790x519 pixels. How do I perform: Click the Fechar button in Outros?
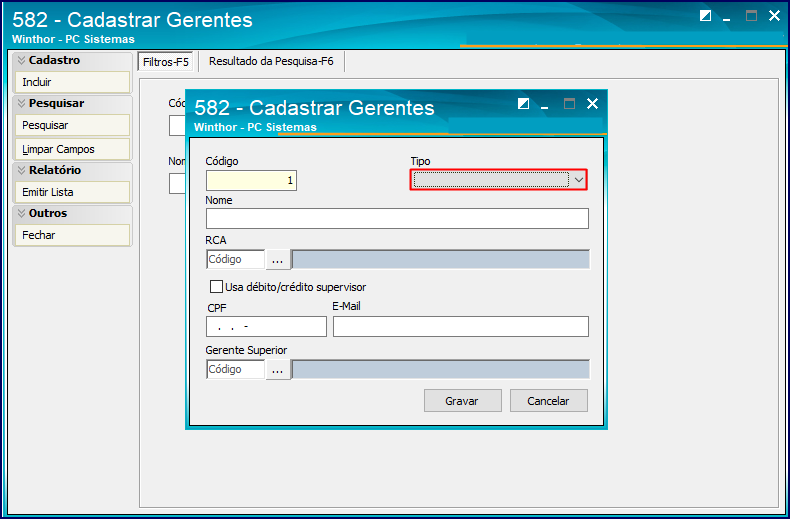tap(73, 235)
